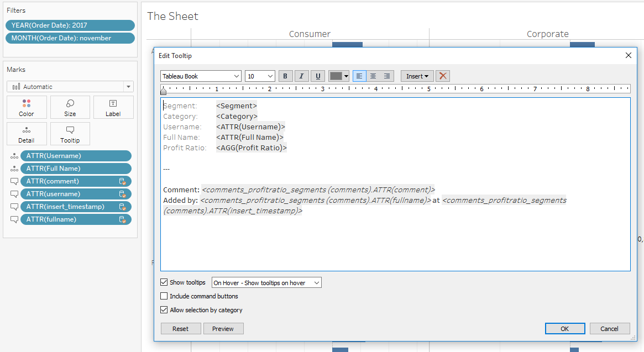Click secondary source icon on ATTR(comment) pill
This screenshot has height=352, width=644.
coord(122,181)
